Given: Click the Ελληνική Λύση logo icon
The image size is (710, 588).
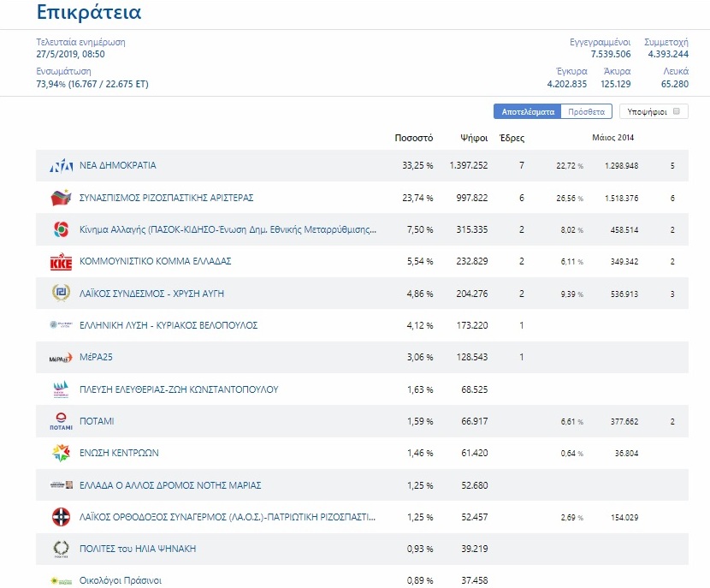Looking at the screenshot, I should pyautogui.click(x=61, y=324).
